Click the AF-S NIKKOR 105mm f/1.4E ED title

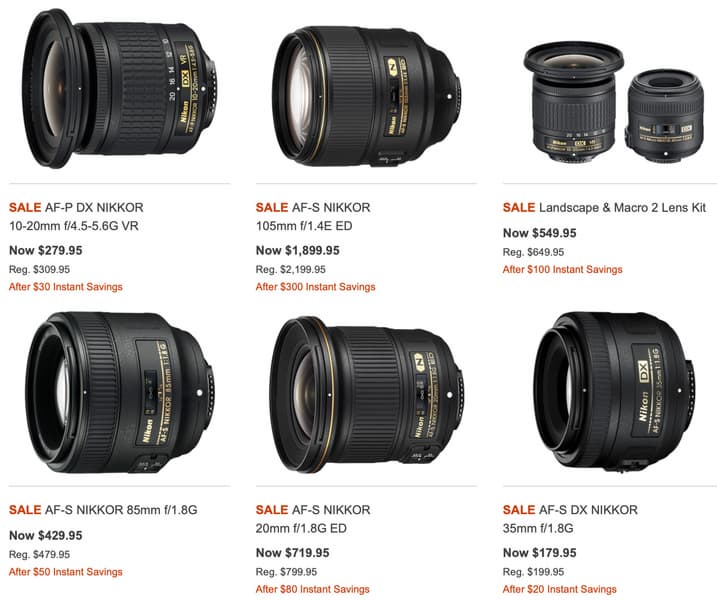(313, 217)
